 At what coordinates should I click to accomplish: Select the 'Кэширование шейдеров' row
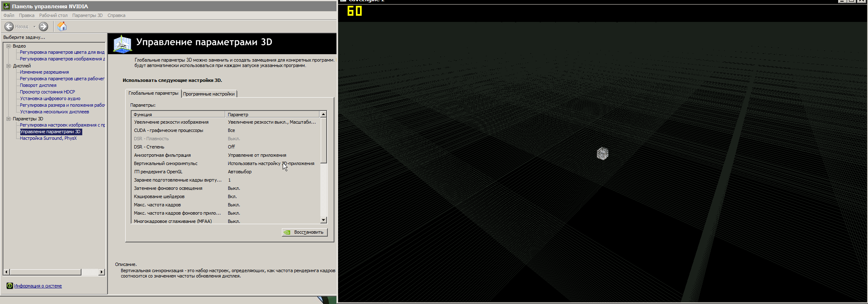tap(226, 196)
